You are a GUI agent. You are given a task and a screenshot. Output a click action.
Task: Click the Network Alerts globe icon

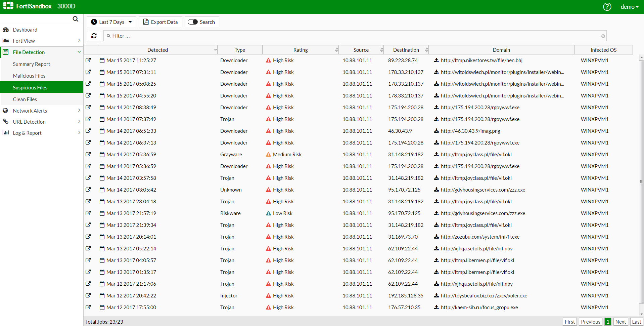(x=5, y=111)
